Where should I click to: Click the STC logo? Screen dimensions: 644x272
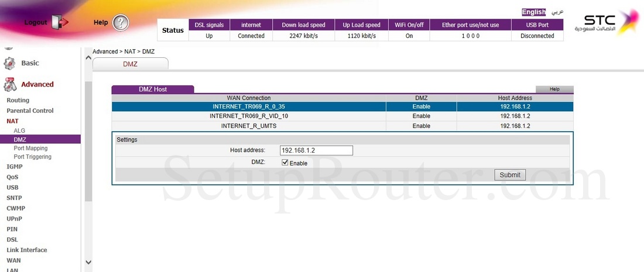(x=604, y=22)
